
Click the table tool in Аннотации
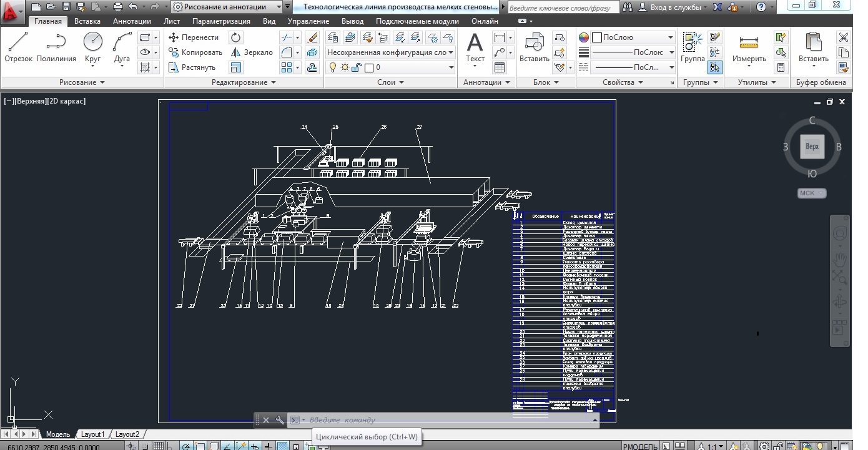tap(500, 67)
